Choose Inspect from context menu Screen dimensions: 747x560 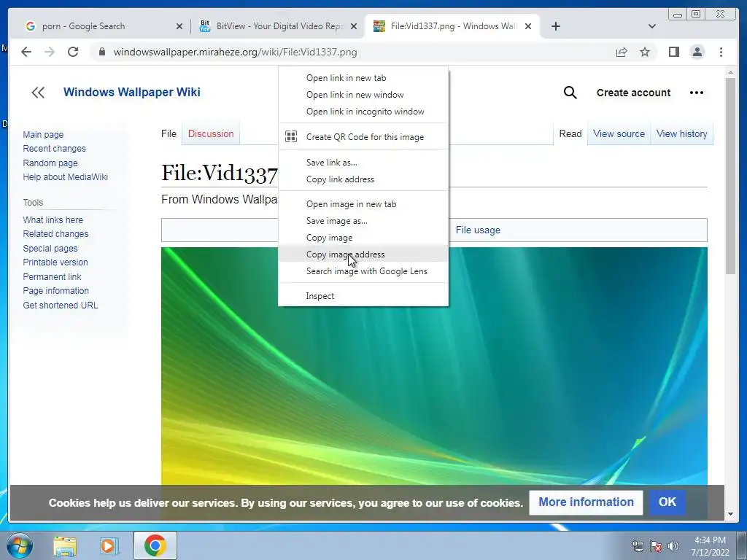[x=363, y=296]
